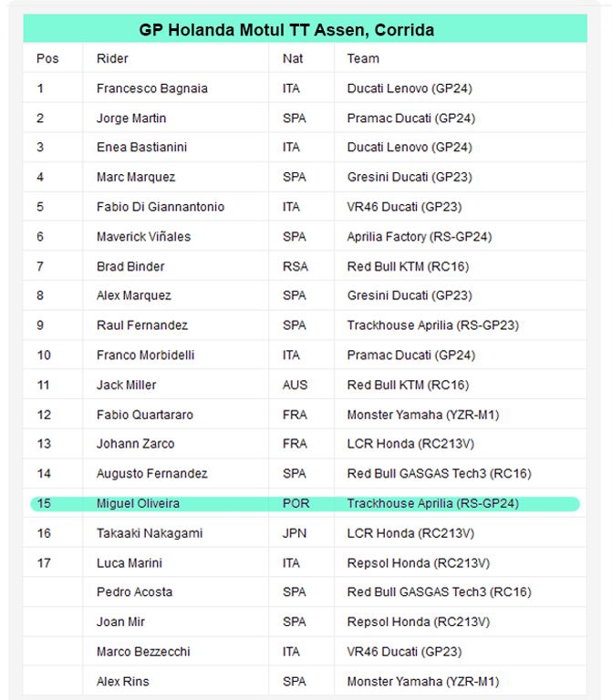Screen dimensions: 612x700
Task: Select Brad Binder's RSA nationality cell
Action: click(x=296, y=266)
